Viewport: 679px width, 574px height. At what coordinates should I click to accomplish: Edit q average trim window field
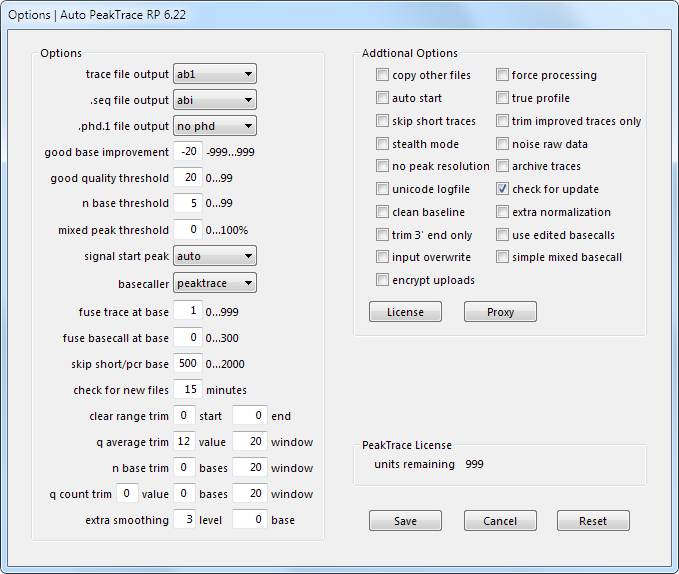(x=250, y=441)
